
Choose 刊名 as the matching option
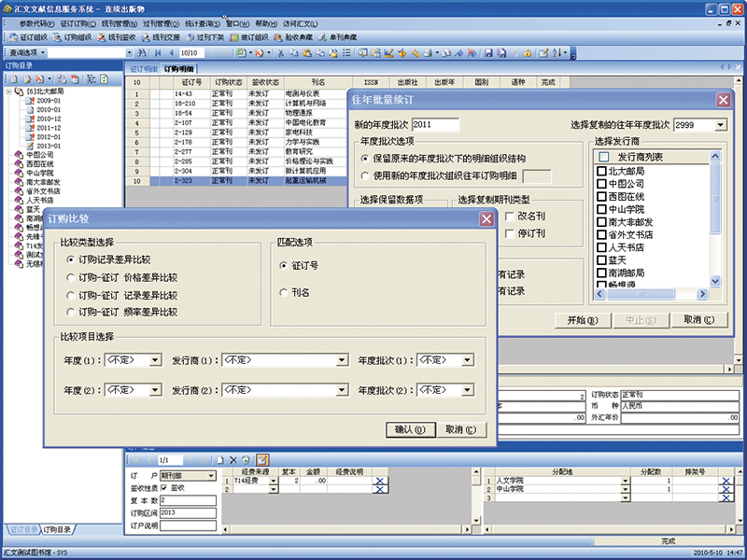coord(284,292)
